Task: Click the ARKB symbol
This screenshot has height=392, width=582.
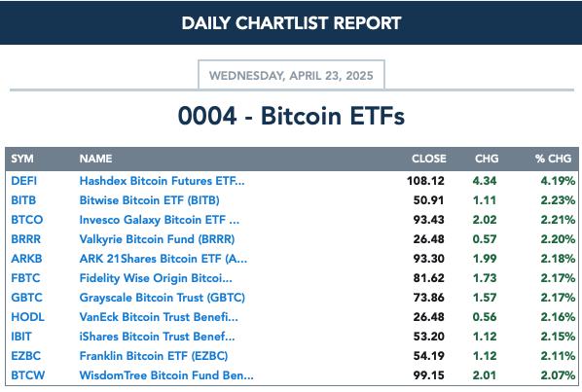Action: pos(26,259)
